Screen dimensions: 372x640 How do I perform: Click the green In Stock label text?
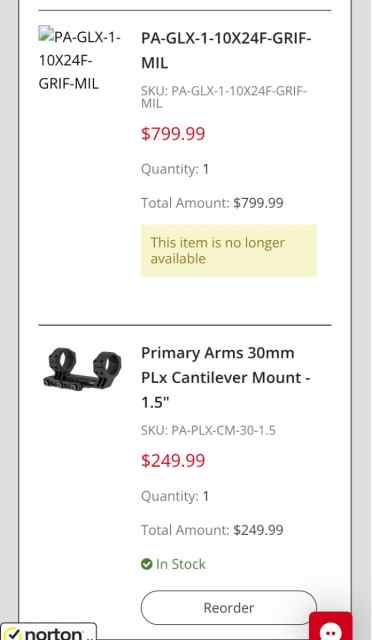click(180, 564)
